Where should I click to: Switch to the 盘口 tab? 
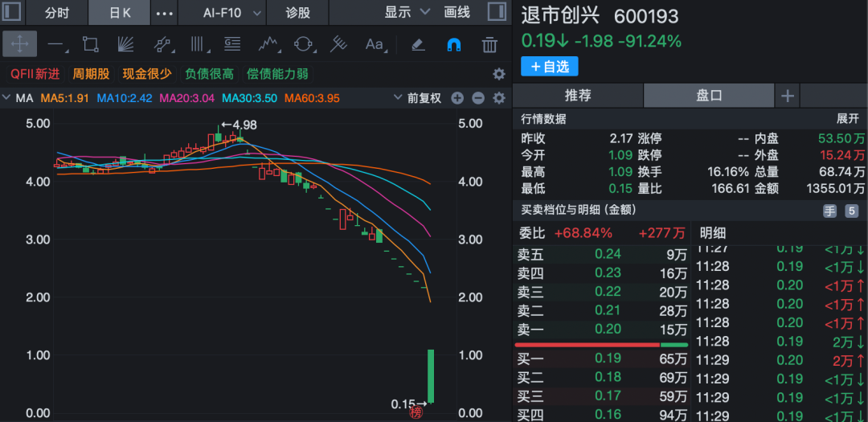coord(709,96)
